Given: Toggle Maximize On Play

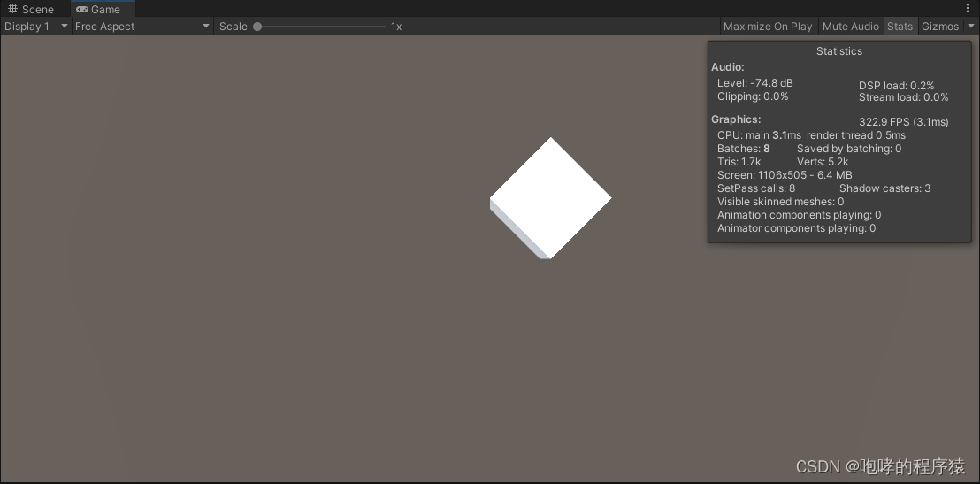Looking at the screenshot, I should 768,27.
